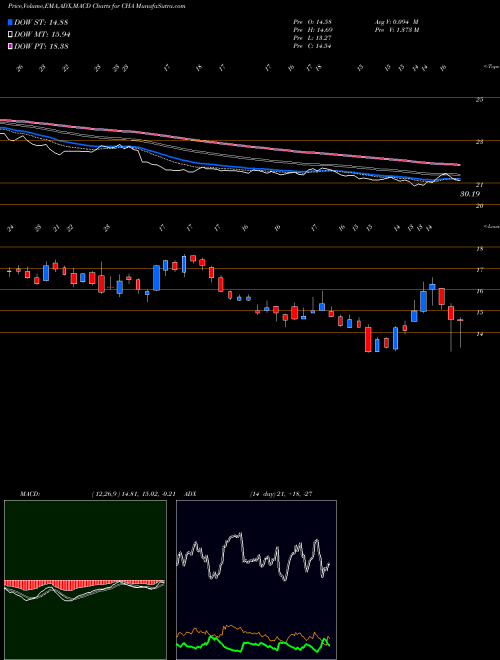
Task: Click the white DOW MT legend swatch
Action: point(11,35)
